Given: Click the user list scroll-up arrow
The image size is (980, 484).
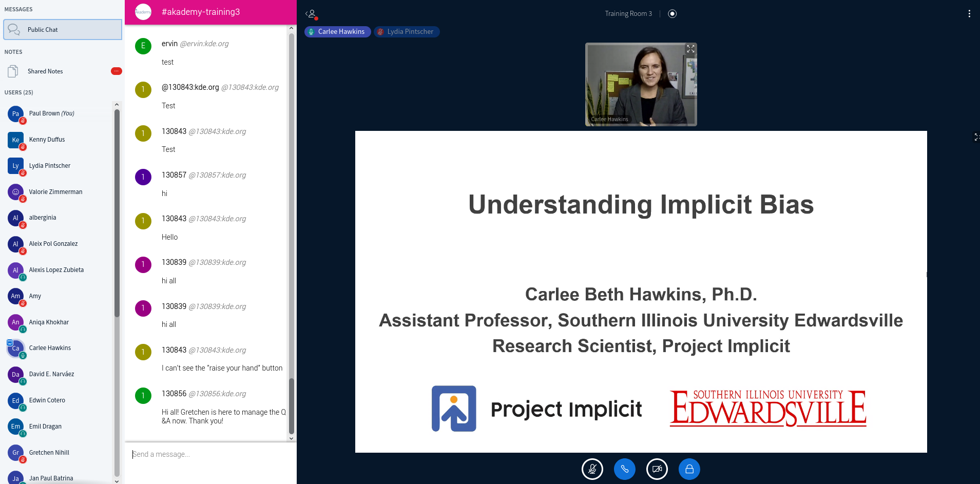Looking at the screenshot, I should click(x=117, y=105).
